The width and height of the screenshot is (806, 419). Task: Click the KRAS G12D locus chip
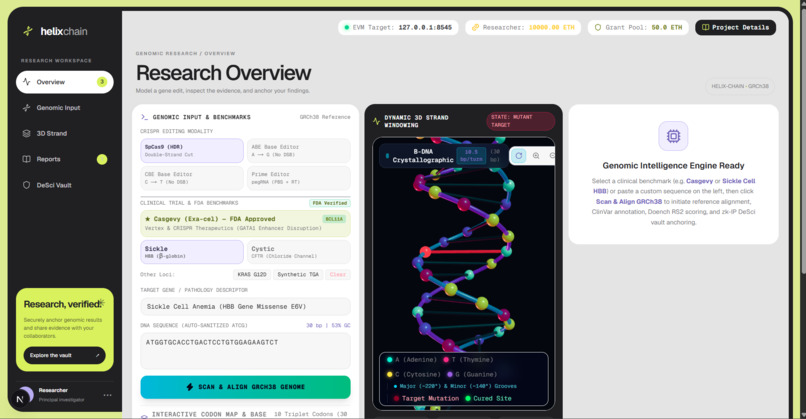point(252,275)
